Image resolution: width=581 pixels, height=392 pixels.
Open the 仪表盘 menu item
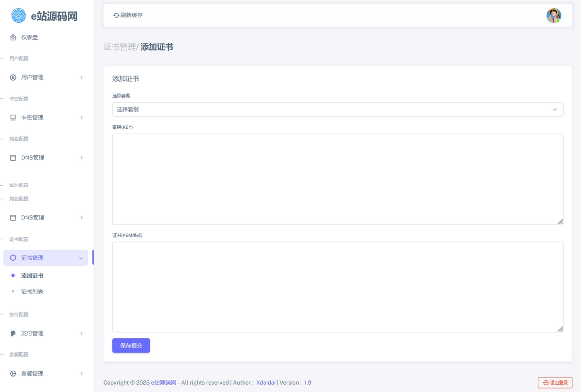pyautogui.click(x=30, y=37)
